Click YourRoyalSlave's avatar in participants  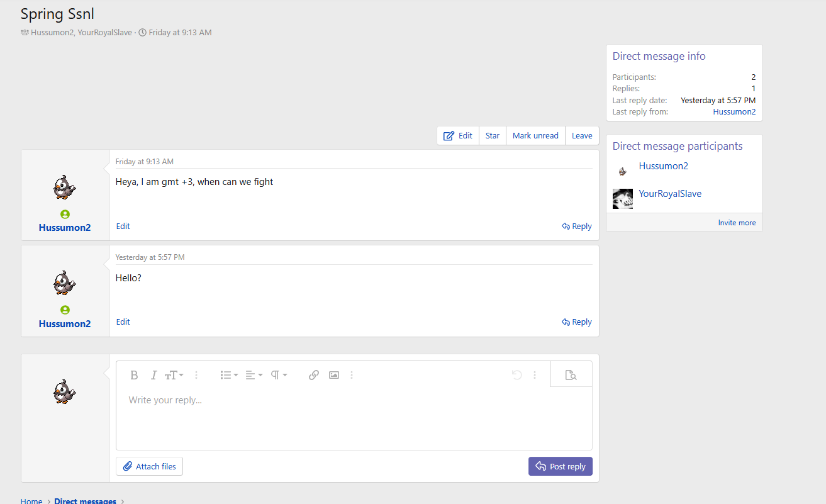pyautogui.click(x=623, y=199)
